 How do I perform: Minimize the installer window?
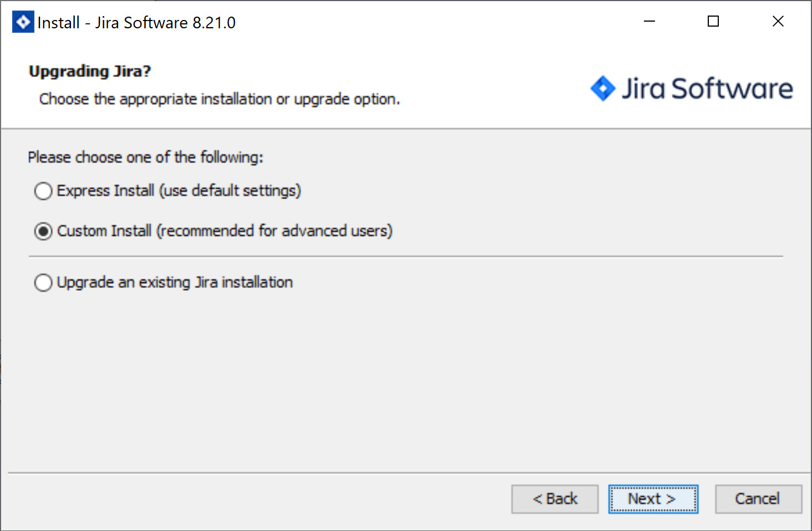[x=649, y=22]
